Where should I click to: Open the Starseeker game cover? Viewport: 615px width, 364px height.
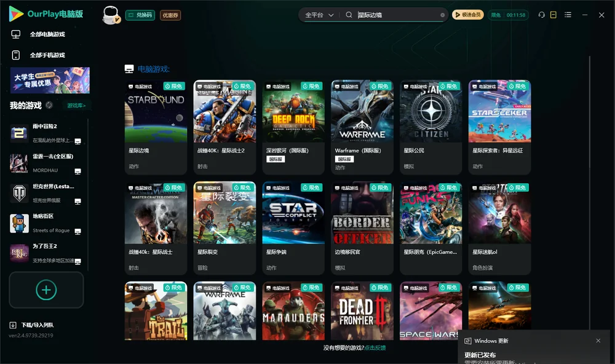(x=499, y=111)
